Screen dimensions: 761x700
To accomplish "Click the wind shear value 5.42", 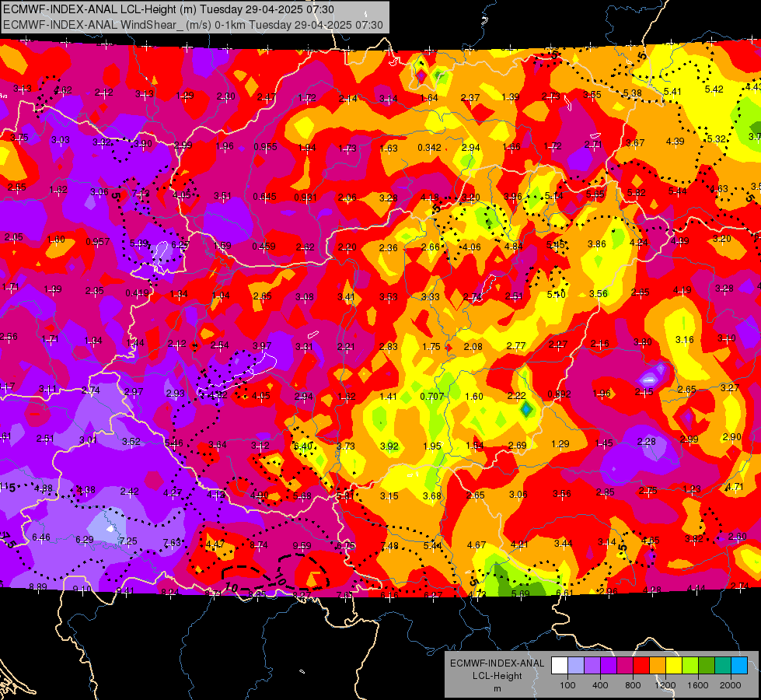I will pos(714,89).
